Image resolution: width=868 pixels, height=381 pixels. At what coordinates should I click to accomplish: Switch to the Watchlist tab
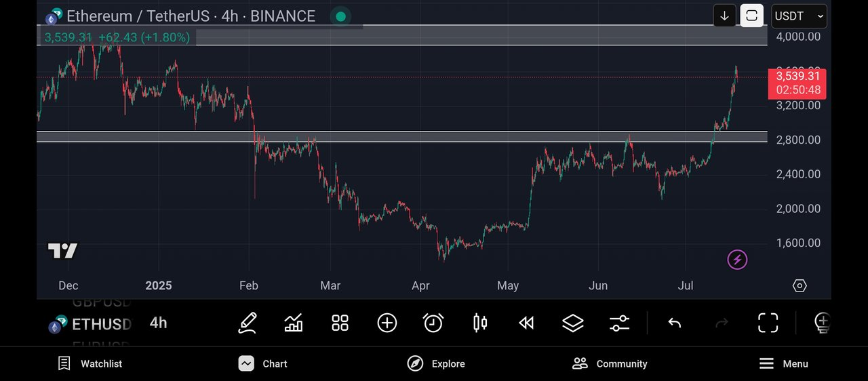90,363
